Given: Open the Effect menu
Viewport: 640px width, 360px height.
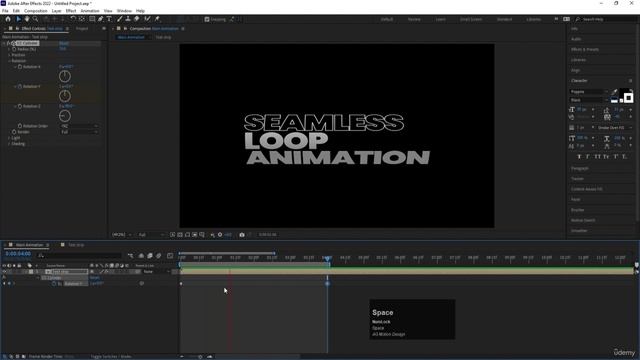Looking at the screenshot, I should (x=71, y=11).
